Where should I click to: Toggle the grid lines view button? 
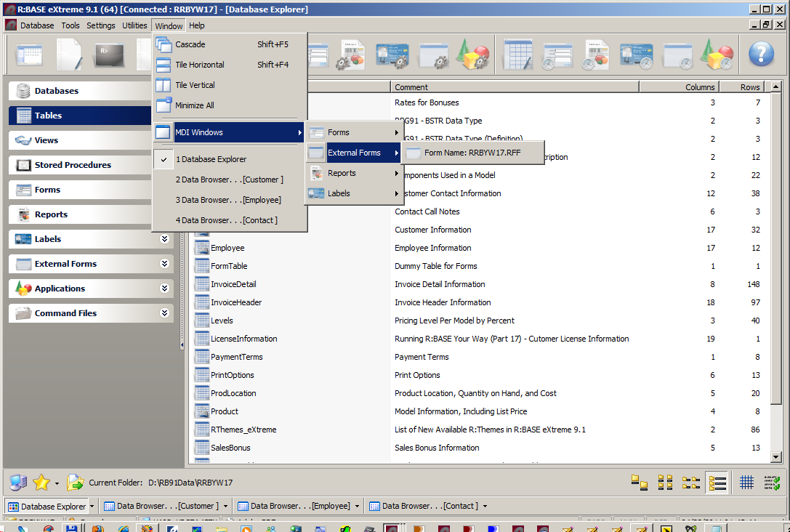(746, 483)
